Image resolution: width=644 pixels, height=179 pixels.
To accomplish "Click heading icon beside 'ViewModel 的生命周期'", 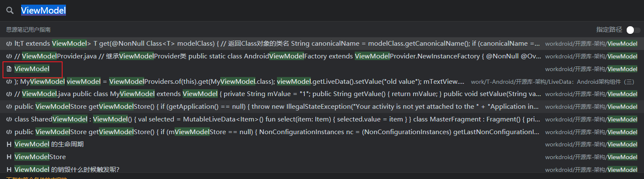I will coord(9,145).
